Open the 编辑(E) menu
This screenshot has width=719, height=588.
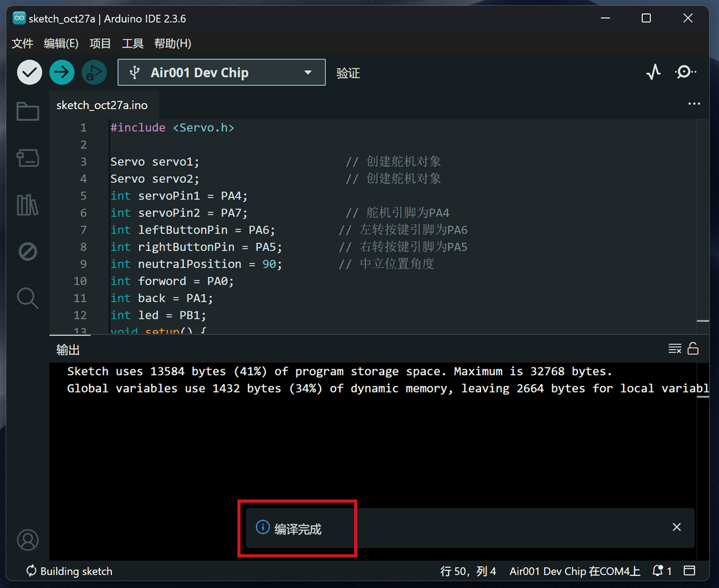(x=61, y=43)
